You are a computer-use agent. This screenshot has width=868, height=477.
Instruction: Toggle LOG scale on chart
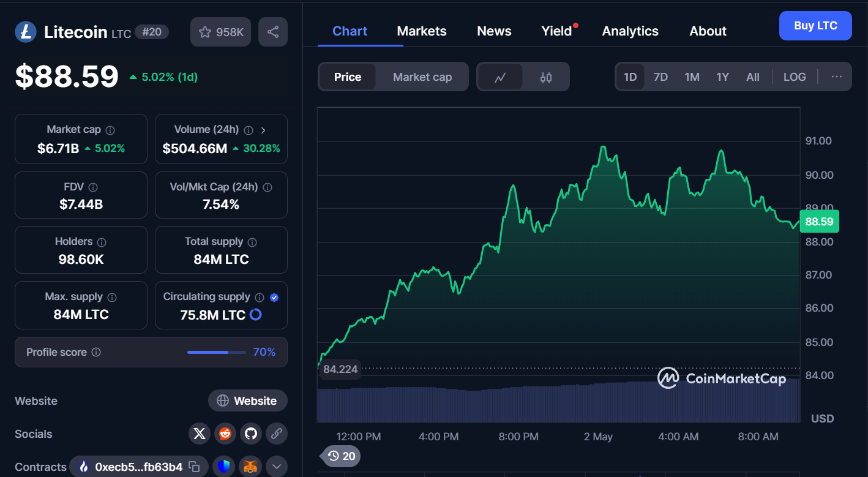(x=795, y=77)
